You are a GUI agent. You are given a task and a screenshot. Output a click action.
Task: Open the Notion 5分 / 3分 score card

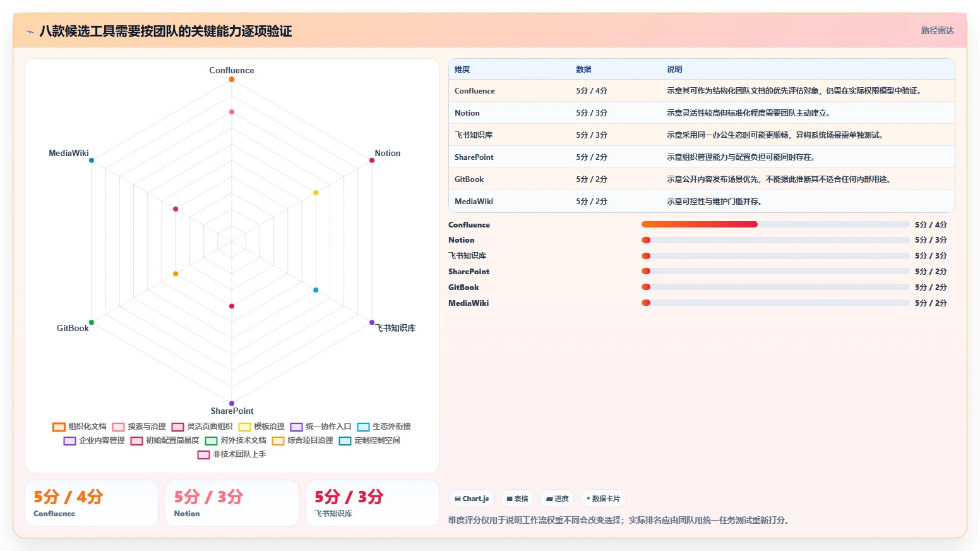pos(232,503)
